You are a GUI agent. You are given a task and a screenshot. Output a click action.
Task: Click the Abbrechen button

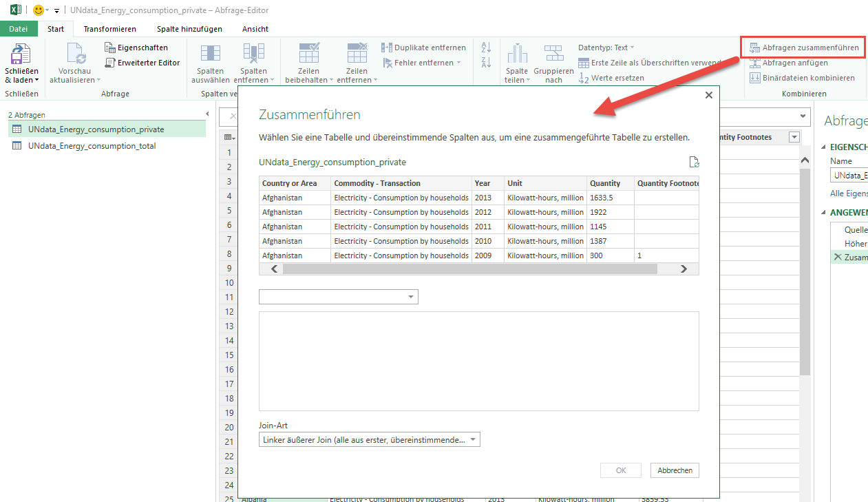pyautogui.click(x=675, y=470)
